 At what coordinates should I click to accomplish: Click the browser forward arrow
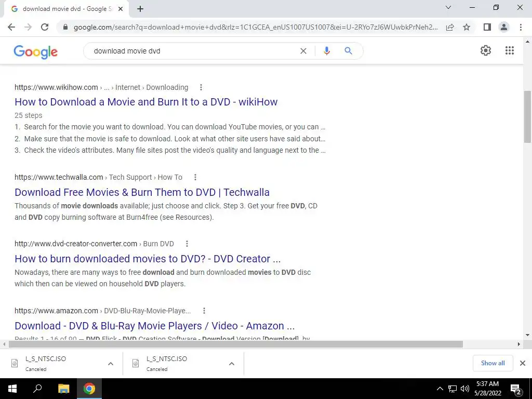[28, 27]
